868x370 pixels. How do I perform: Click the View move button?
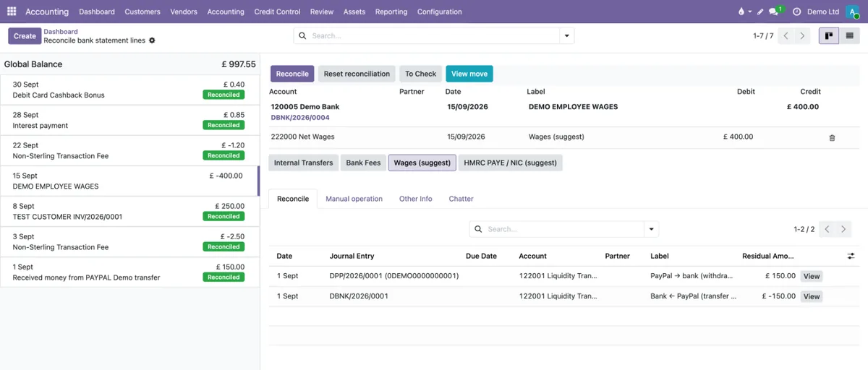(469, 74)
